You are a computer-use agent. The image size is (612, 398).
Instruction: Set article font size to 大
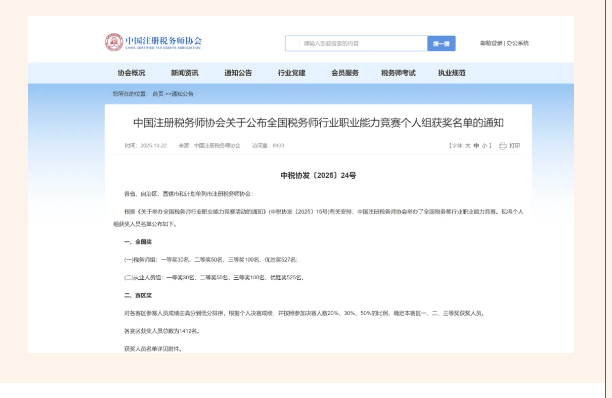(x=468, y=146)
